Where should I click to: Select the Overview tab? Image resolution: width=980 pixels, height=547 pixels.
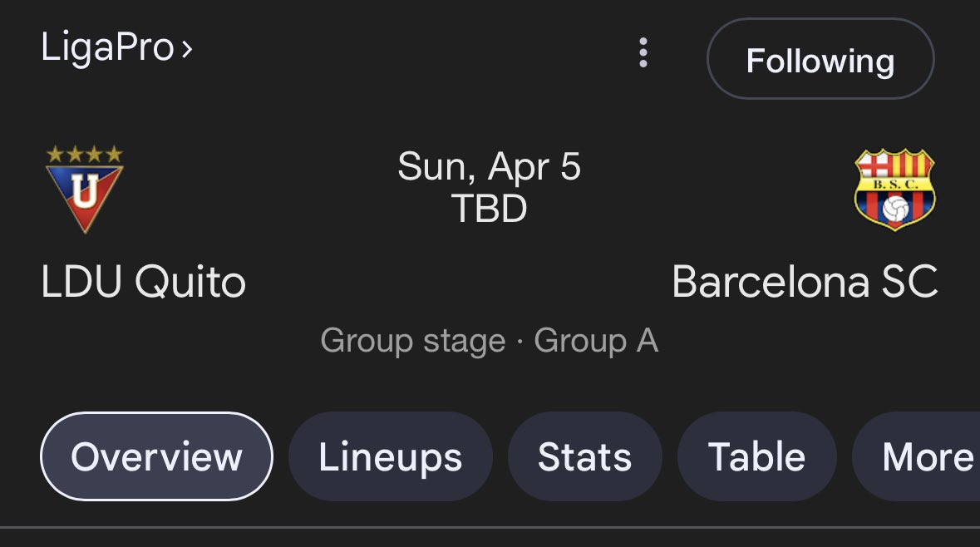tap(156, 457)
